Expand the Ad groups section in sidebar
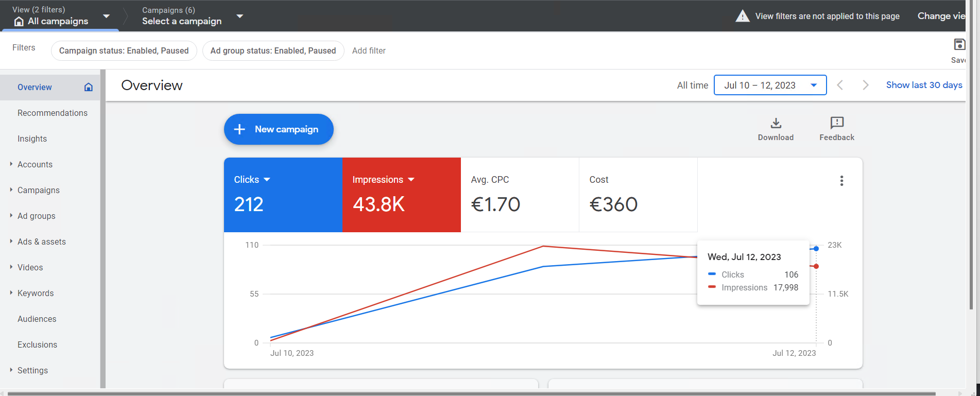The image size is (980, 396). pyautogui.click(x=11, y=215)
